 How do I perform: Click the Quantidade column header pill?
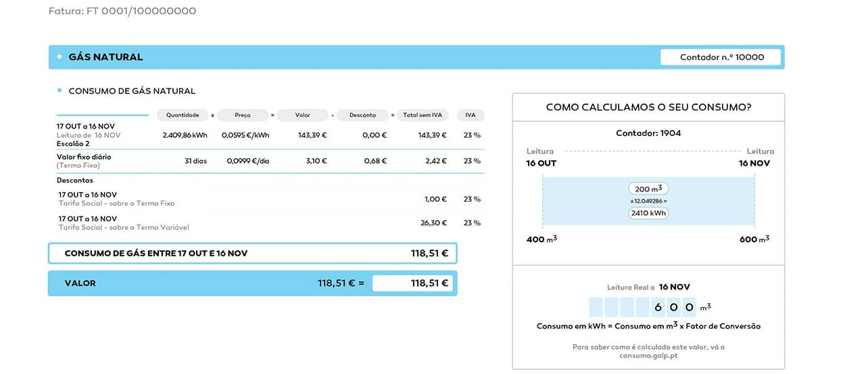tap(183, 115)
